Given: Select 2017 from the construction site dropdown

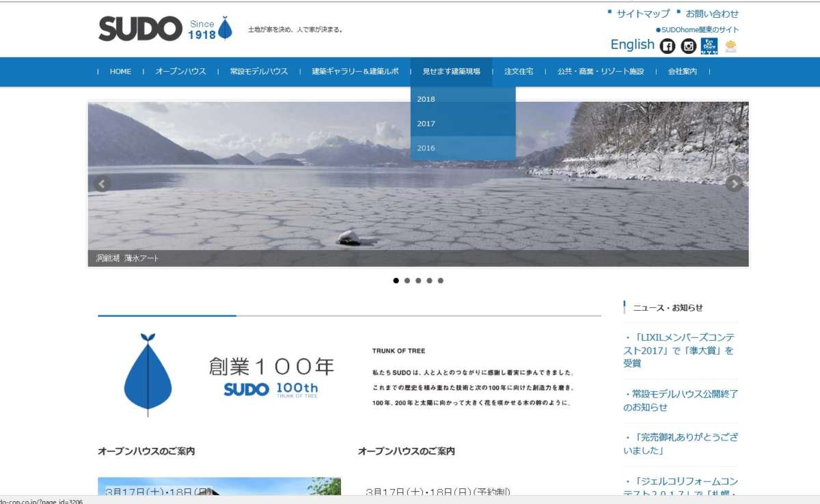Looking at the screenshot, I should (x=426, y=124).
